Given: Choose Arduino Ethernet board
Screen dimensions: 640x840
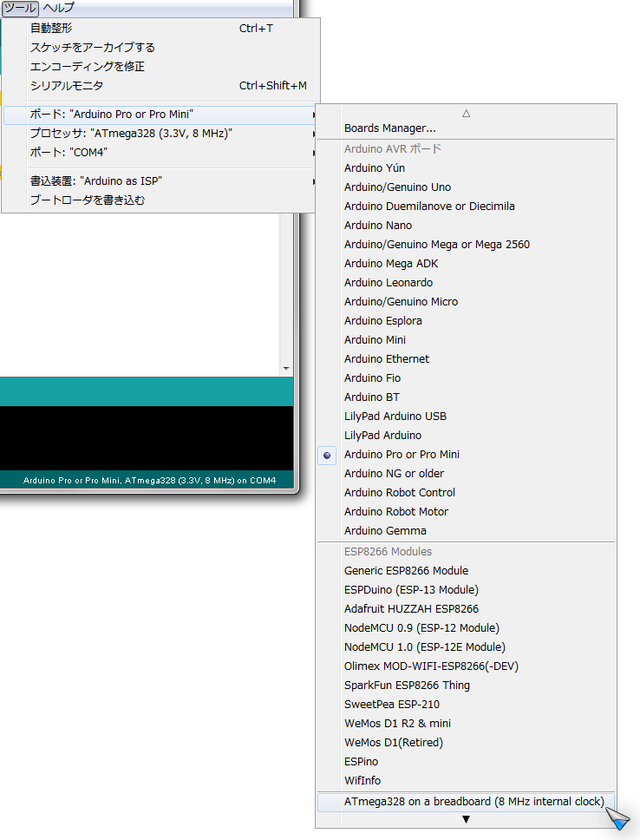Looking at the screenshot, I should coord(466,359).
